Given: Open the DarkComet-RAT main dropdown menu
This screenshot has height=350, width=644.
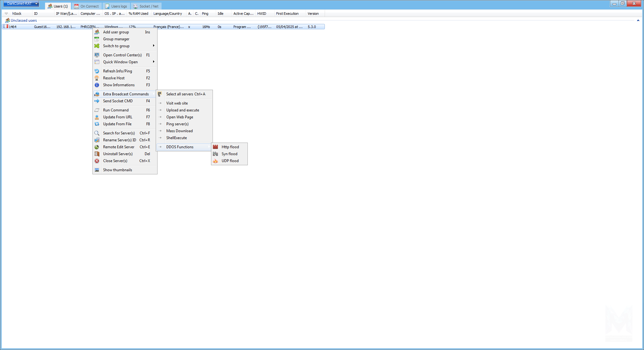Looking at the screenshot, I should (21, 4).
